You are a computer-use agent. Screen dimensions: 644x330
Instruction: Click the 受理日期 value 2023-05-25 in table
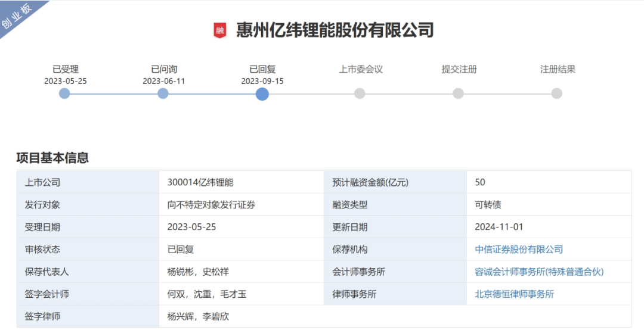coord(192,227)
